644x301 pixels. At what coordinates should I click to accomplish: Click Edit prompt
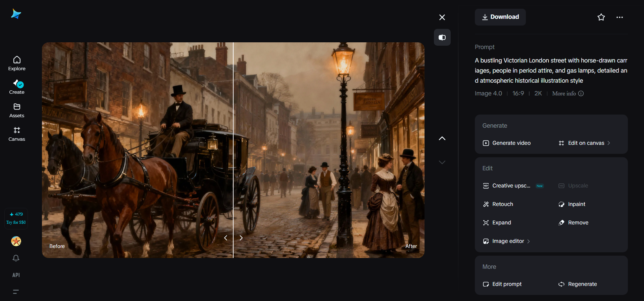(x=502, y=284)
